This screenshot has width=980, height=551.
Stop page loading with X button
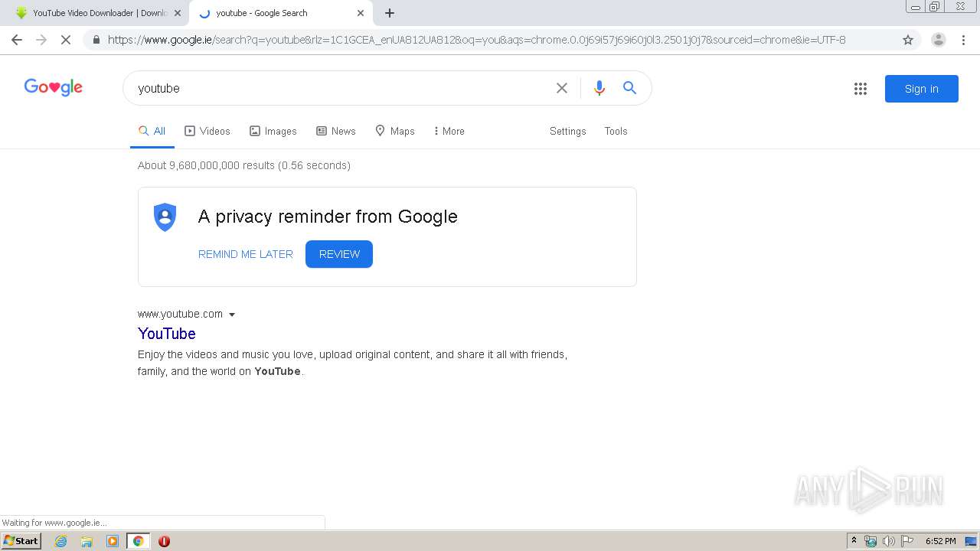pyautogui.click(x=66, y=40)
